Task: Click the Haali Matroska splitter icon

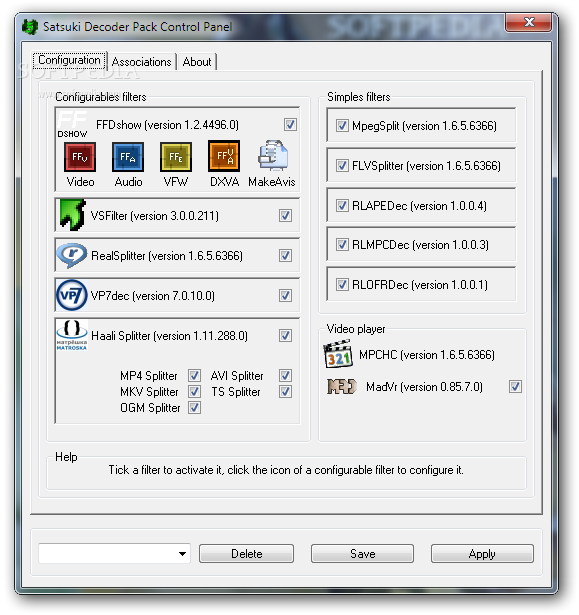Action: tap(72, 335)
